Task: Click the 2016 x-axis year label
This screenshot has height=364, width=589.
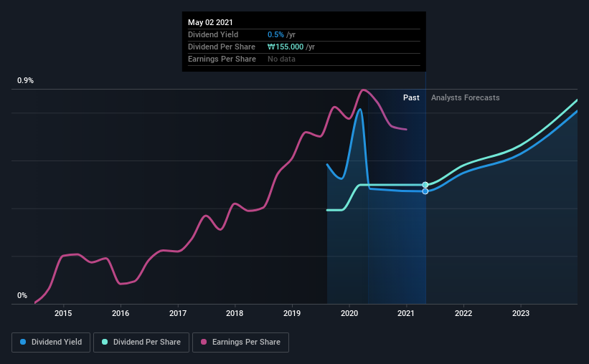Action: pyautogui.click(x=121, y=313)
